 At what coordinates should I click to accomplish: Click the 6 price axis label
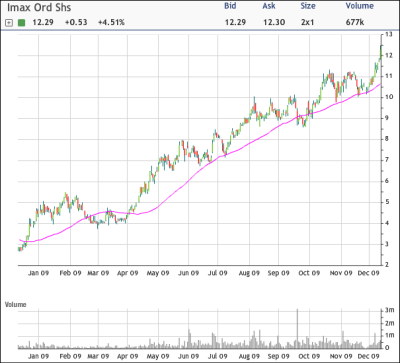point(386,181)
